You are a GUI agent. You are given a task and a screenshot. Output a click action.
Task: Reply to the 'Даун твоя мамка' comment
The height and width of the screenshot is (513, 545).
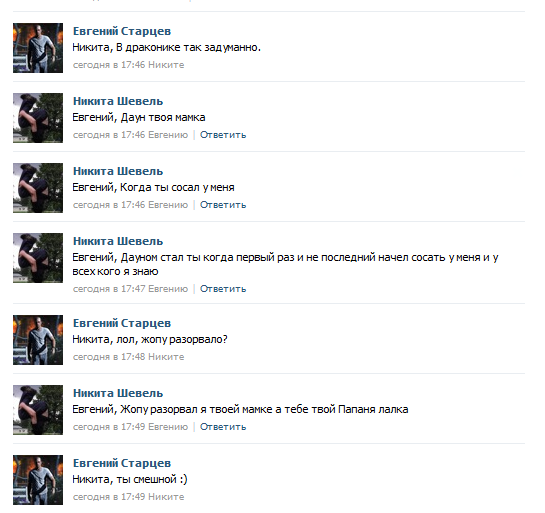[x=223, y=135]
